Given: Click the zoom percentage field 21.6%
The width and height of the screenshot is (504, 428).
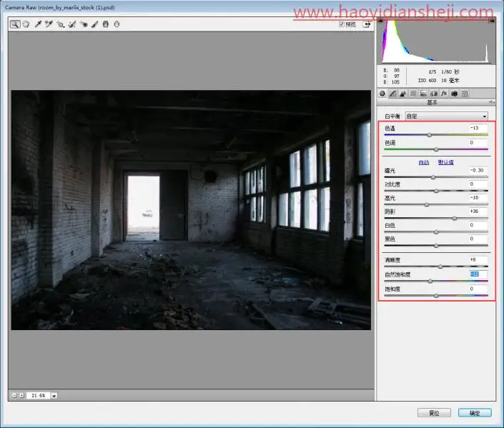Looking at the screenshot, I should pos(39,396).
